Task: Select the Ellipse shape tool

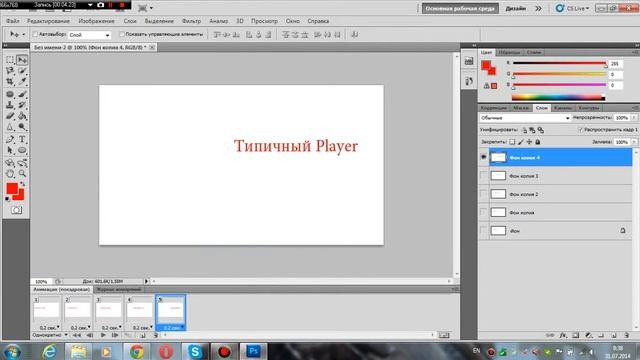Action: (x=22, y=150)
